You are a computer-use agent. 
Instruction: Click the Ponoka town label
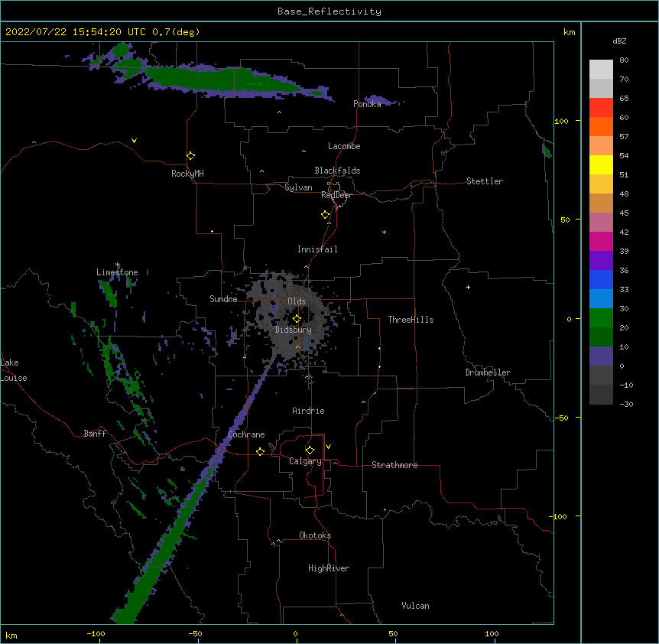pyautogui.click(x=367, y=104)
